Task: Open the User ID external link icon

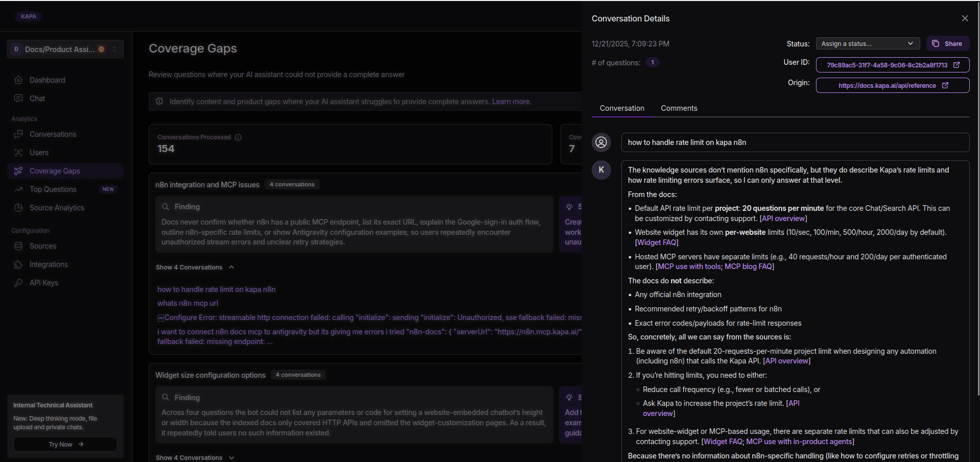Action: pos(956,65)
